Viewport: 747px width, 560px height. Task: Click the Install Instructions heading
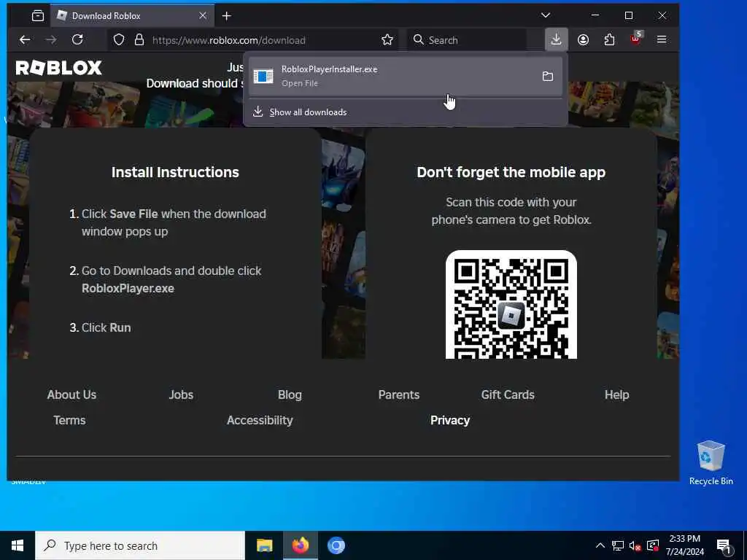(175, 172)
